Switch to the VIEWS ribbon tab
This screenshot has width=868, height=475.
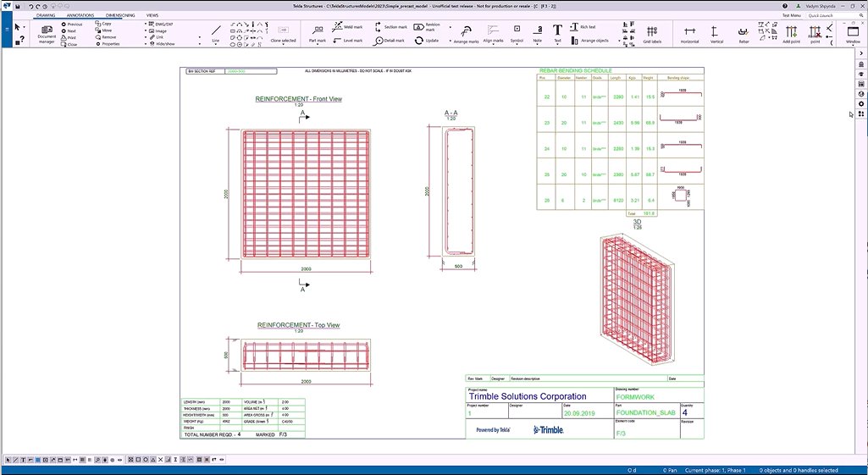click(x=152, y=15)
